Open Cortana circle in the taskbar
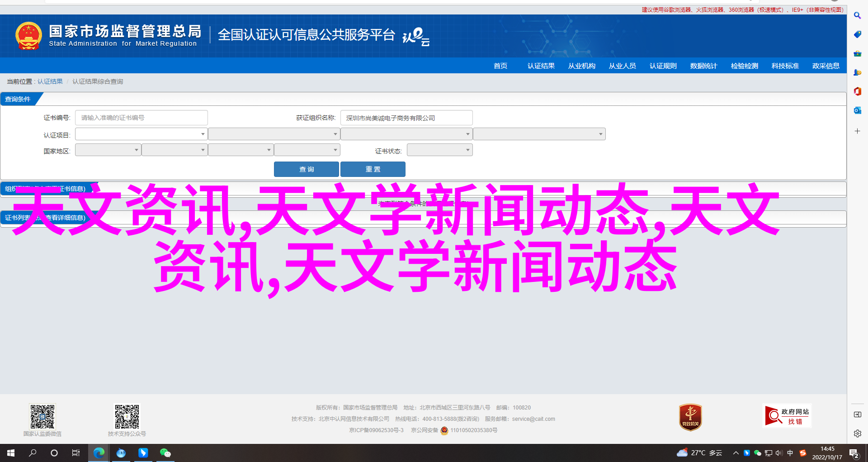Viewport: 868px width, 462px height. tap(54, 453)
